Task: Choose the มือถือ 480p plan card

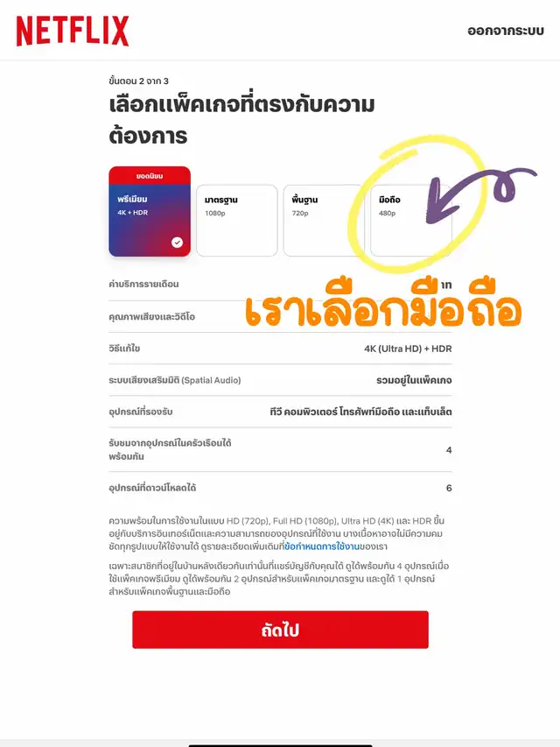Action: [x=411, y=221]
